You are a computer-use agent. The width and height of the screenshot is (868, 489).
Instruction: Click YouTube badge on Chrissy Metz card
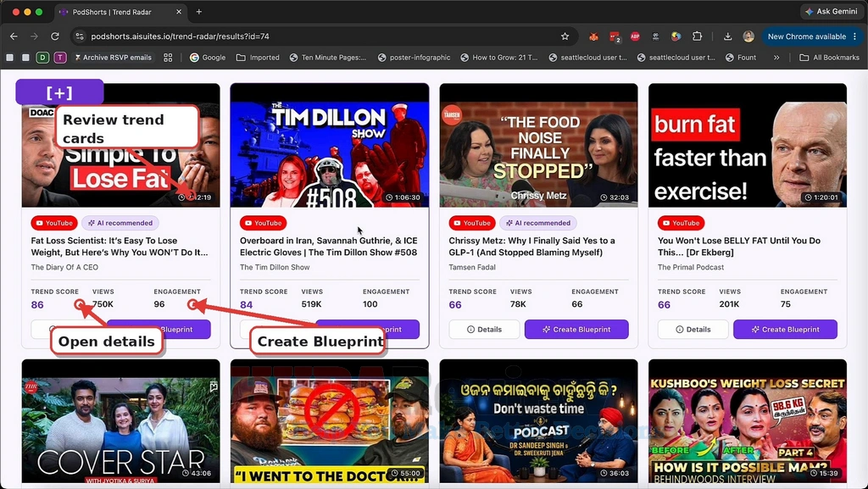(x=472, y=223)
